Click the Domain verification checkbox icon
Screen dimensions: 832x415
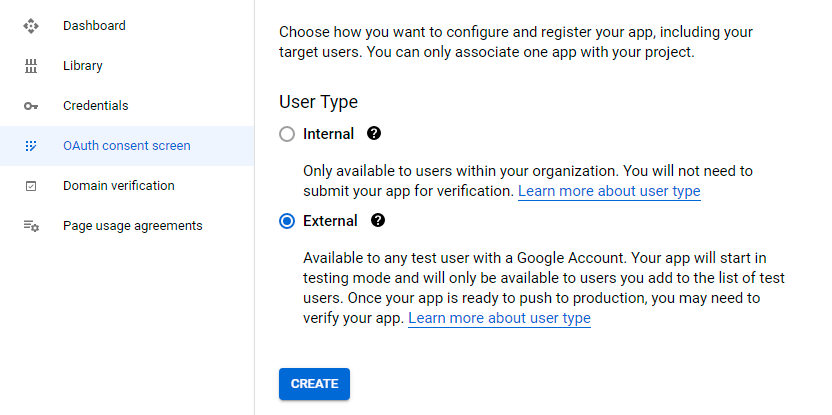[x=31, y=186]
